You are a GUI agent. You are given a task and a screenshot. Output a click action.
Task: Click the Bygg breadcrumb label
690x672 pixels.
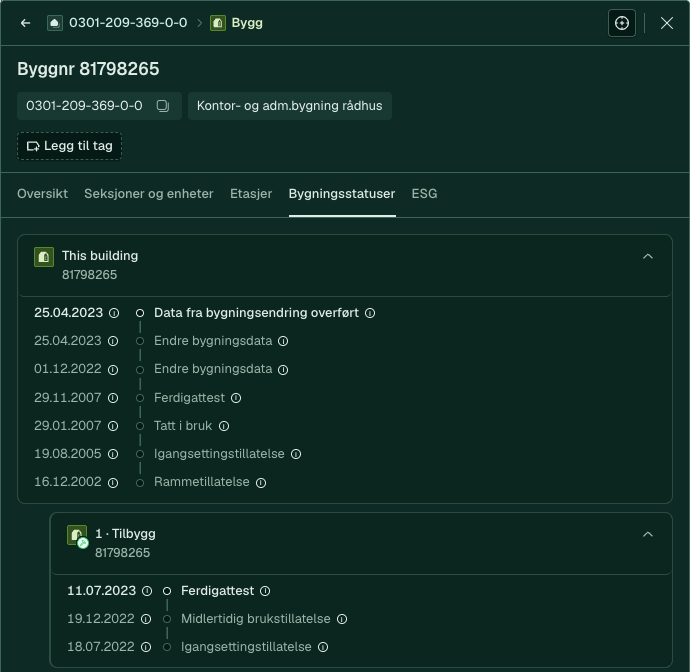pyautogui.click(x=247, y=23)
